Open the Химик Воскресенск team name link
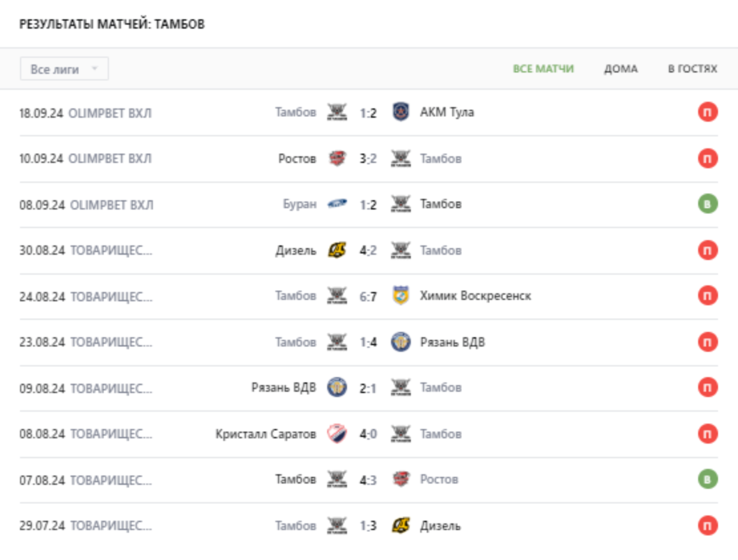This screenshot has width=738, height=560. 475,296
